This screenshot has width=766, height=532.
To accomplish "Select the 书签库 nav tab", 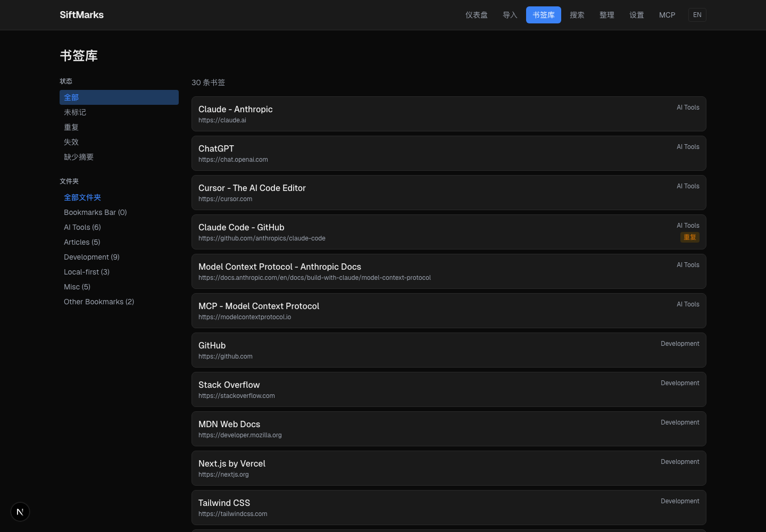I will pyautogui.click(x=544, y=15).
